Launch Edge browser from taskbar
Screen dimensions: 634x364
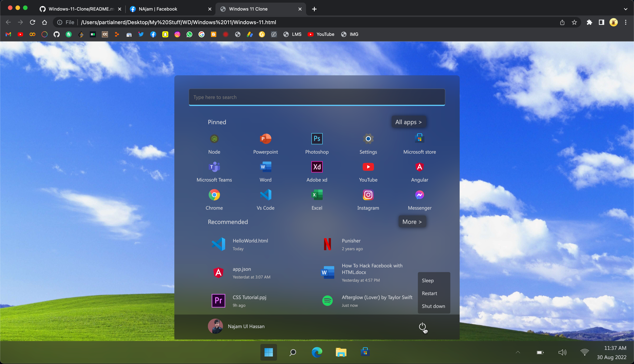(317, 352)
